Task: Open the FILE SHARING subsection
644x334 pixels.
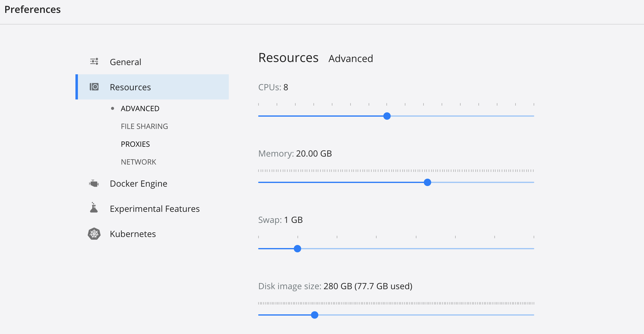Action: coord(144,126)
